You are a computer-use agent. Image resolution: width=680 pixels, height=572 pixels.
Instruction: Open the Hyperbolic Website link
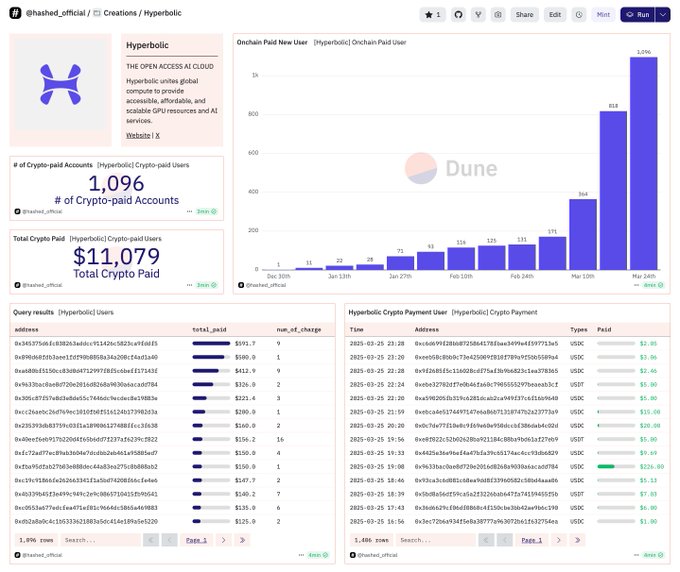point(138,135)
